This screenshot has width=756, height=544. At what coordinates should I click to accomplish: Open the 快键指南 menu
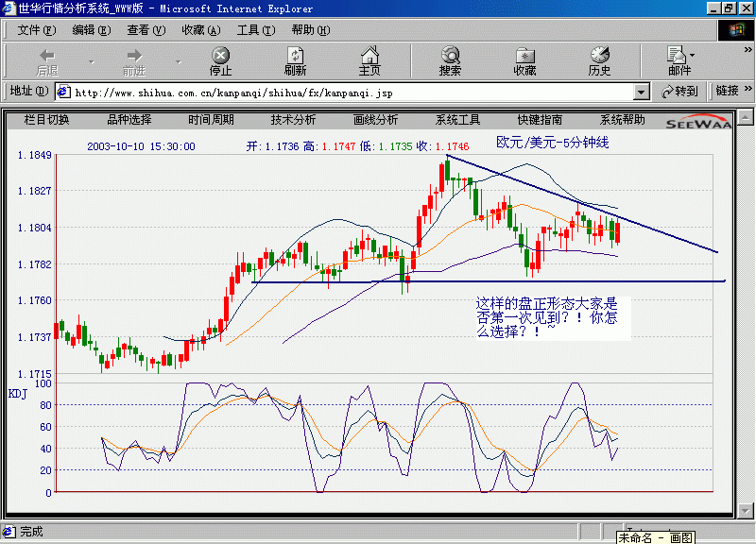pos(540,120)
